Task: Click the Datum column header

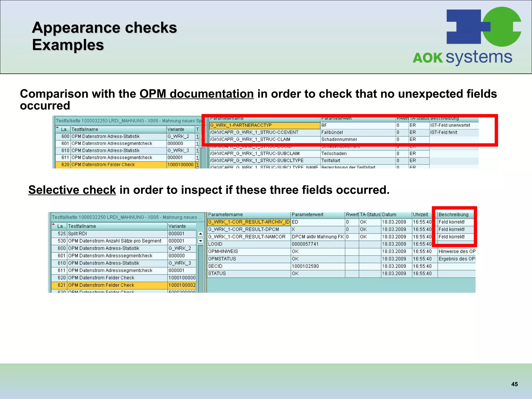Action: pyautogui.click(x=396, y=215)
